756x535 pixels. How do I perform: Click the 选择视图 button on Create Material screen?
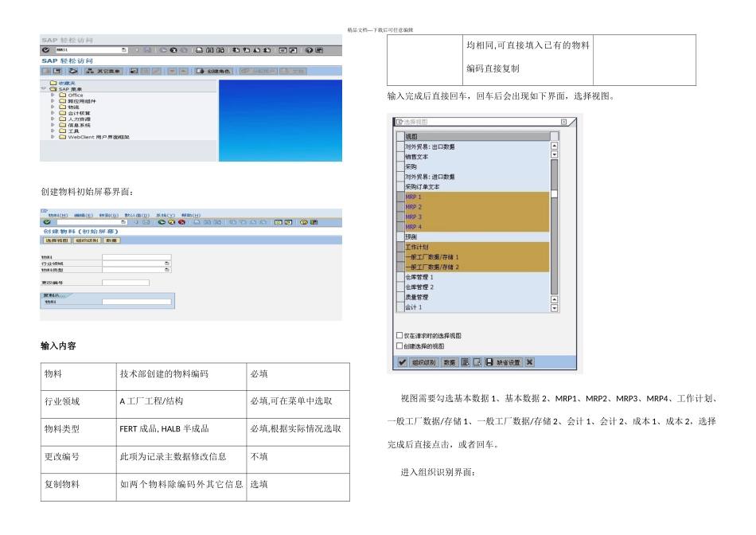[57, 240]
